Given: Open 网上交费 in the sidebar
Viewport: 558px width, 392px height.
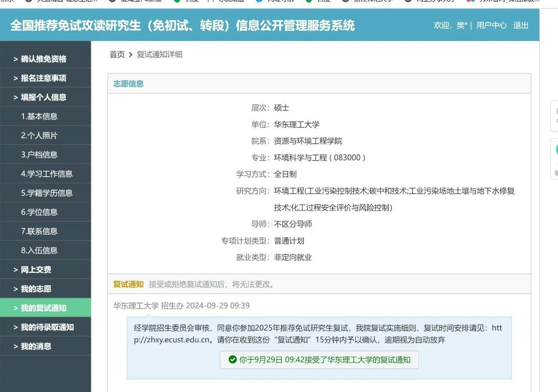Looking at the screenshot, I should tap(45, 270).
